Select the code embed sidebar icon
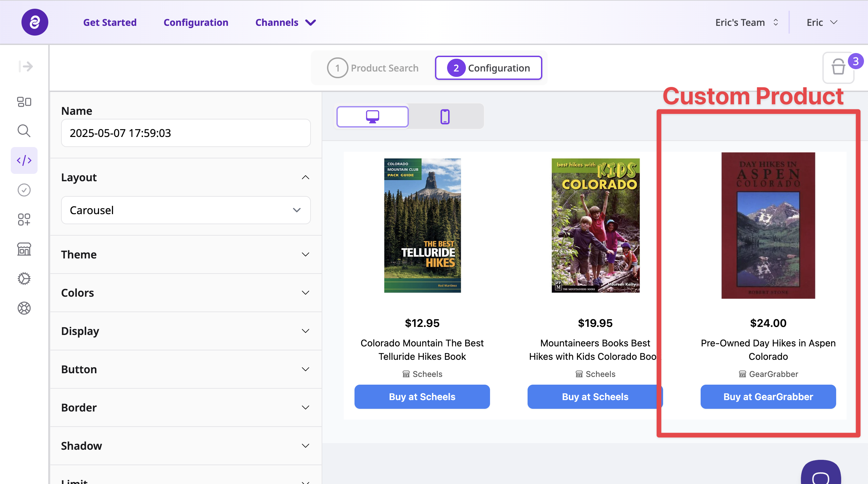Viewport: 868px width, 484px height. (24, 160)
